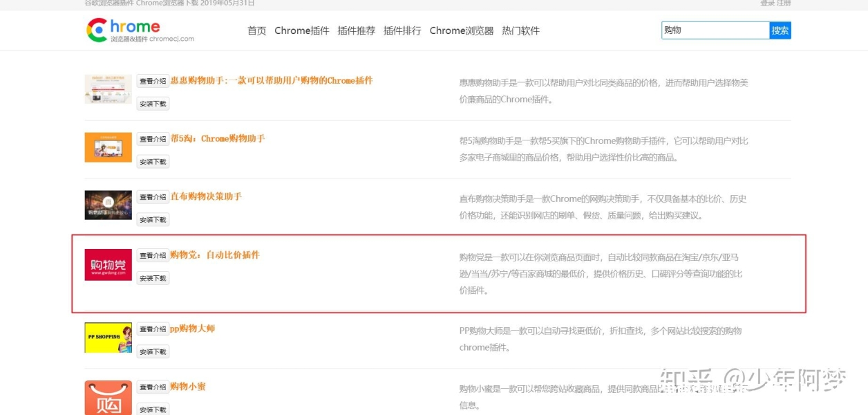The width and height of the screenshot is (868, 415).
Task: Open the Chrome插件 menu item
Action: click(x=301, y=30)
